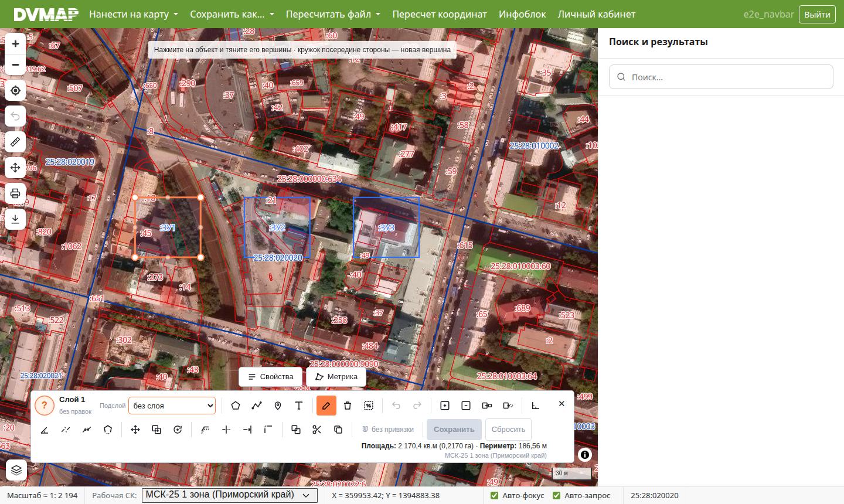844x504 pixels.
Task: Select the polygon drawing tool
Action: tap(236, 406)
